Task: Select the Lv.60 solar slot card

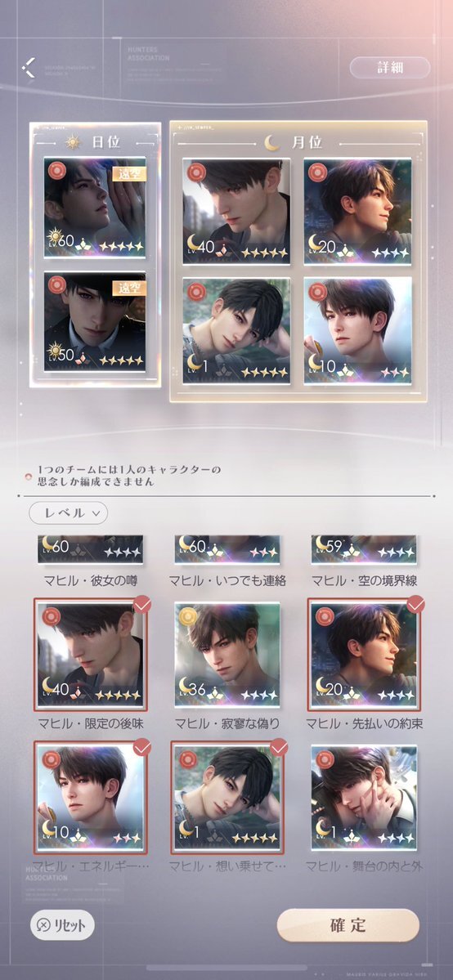Action: coord(95,208)
